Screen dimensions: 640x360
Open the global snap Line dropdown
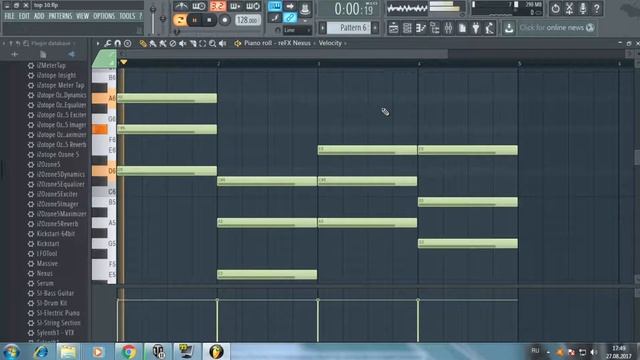(297, 30)
